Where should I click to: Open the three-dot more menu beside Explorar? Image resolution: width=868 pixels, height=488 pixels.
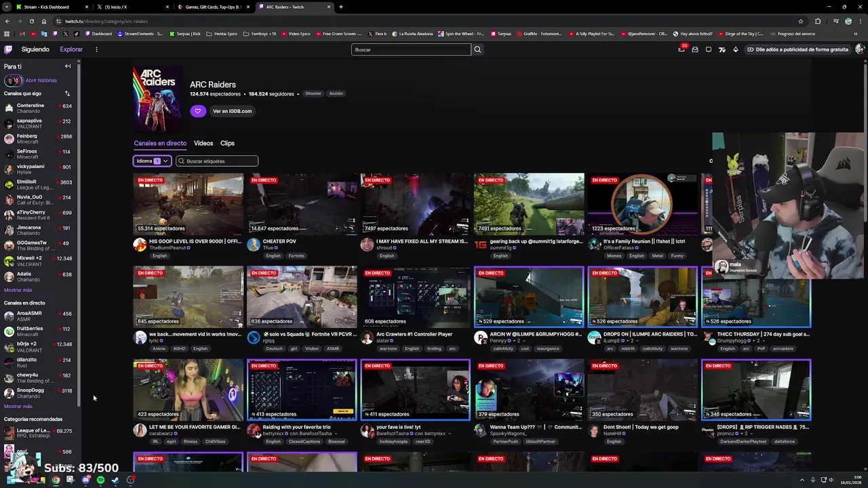click(x=96, y=49)
